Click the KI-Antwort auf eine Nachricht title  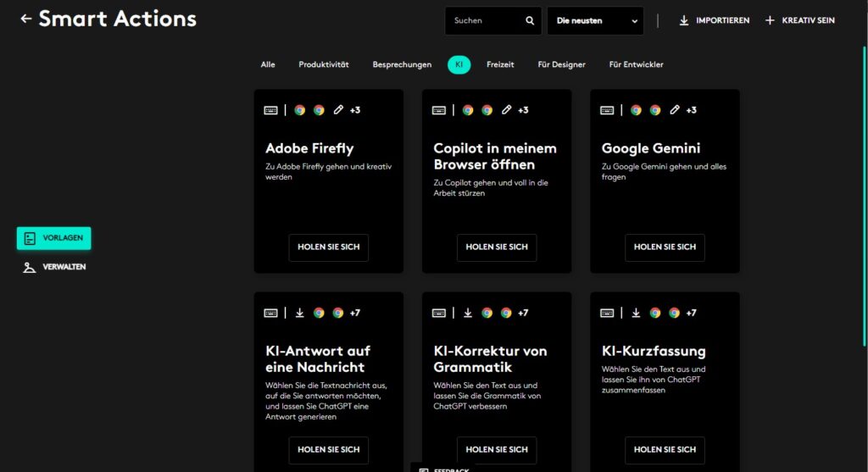318,359
